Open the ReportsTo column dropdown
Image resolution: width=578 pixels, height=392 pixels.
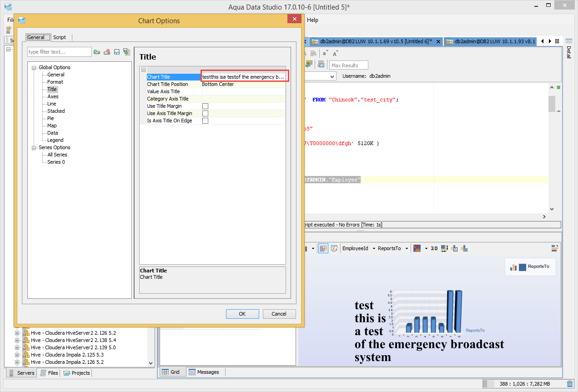pos(407,248)
